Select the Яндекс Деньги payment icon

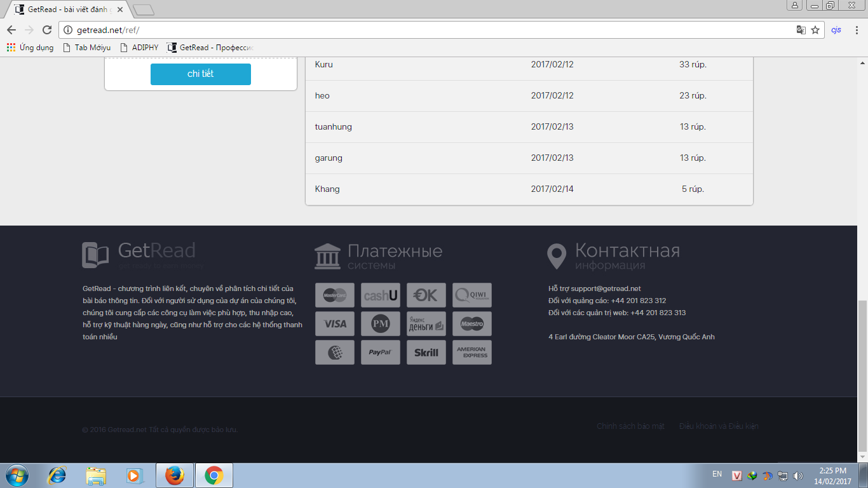click(426, 324)
